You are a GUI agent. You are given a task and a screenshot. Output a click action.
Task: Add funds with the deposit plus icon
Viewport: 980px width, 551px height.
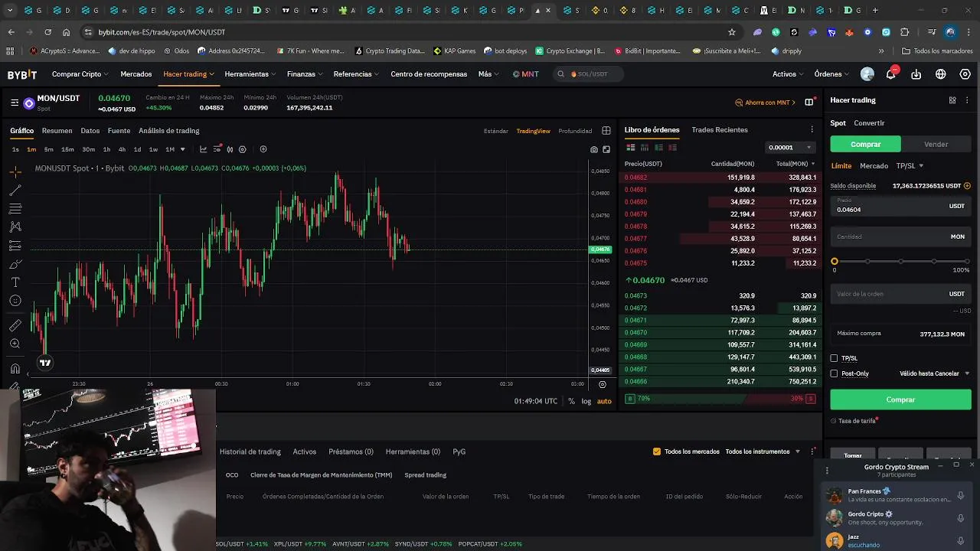pyautogui.click(x=967, y=185)
